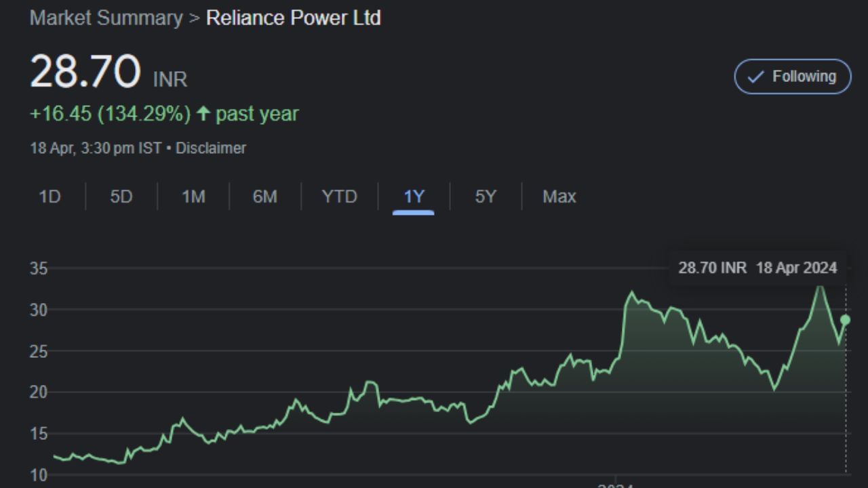Show the YTD chart range
The width and height of the screenshot is (868, 488).
(339, 197)
